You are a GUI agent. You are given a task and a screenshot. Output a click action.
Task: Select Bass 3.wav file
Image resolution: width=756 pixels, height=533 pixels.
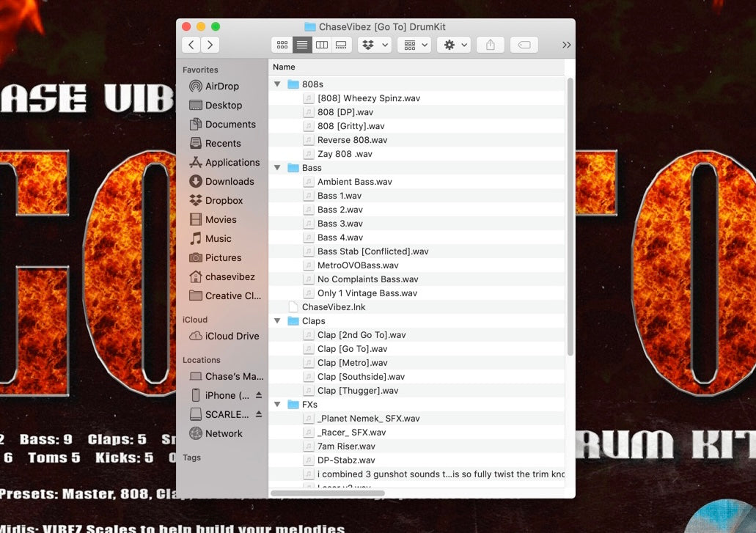pyautogui.click(x=416, y=224)
